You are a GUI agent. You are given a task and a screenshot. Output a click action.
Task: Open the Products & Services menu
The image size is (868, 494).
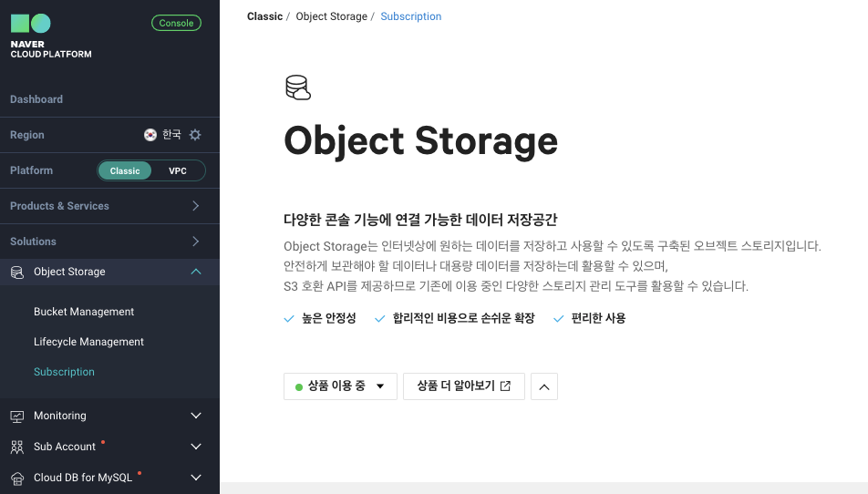[109, 206]
